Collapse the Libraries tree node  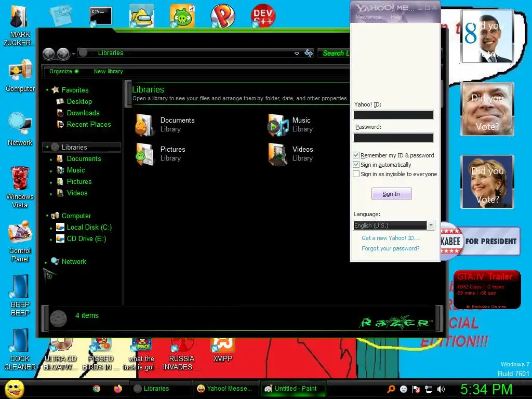[47, 147]
